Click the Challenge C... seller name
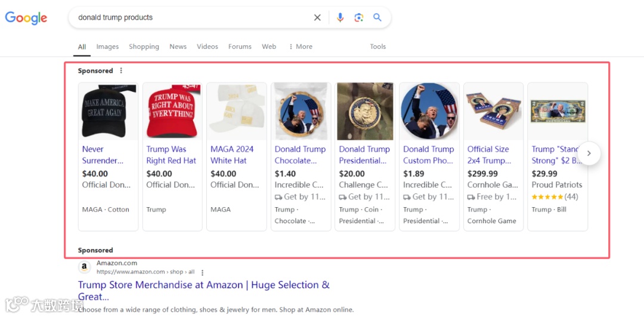Viewport: 644px width, 317px height. click(364, 185)
